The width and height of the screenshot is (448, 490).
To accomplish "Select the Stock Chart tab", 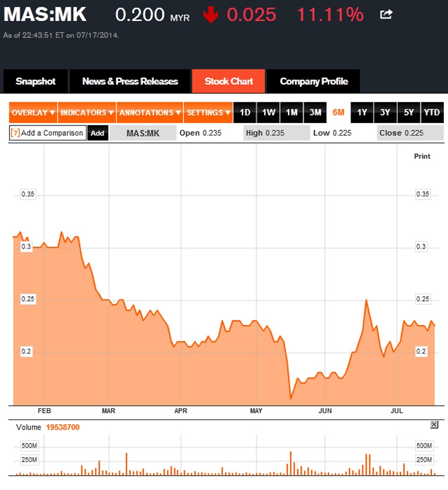I will coord(229,81).
